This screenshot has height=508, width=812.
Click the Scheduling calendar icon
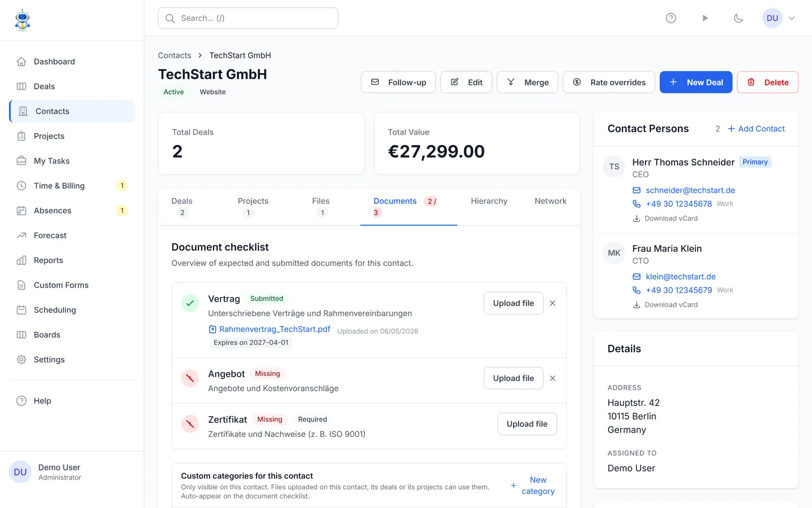21,310
